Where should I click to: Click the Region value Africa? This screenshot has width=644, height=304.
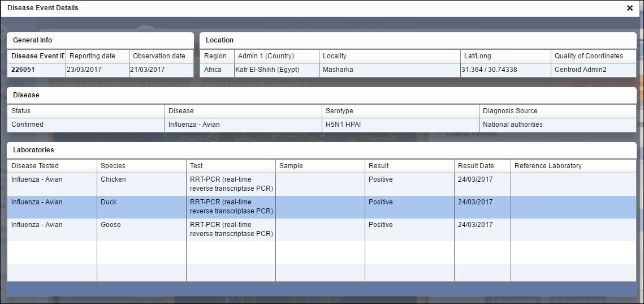click(x=217, y=70)
